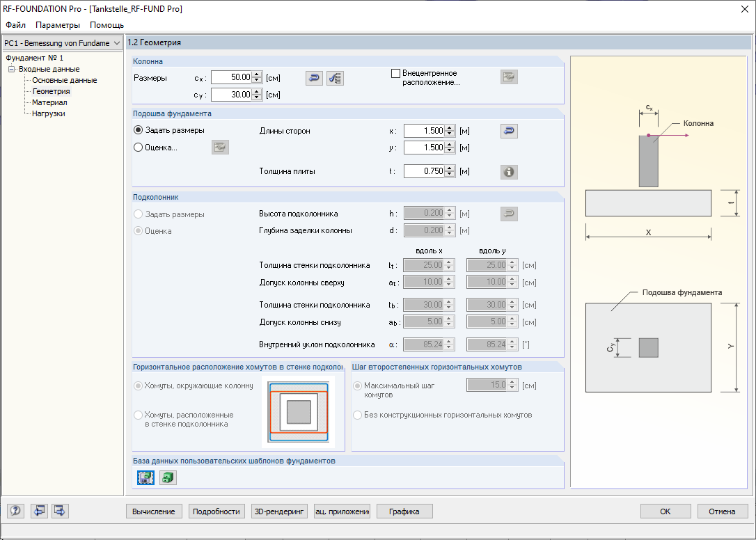Open the PC1 - Bemessung dropdown
Viewport: 756px width, 540px height.
click(x=116, y=42)
